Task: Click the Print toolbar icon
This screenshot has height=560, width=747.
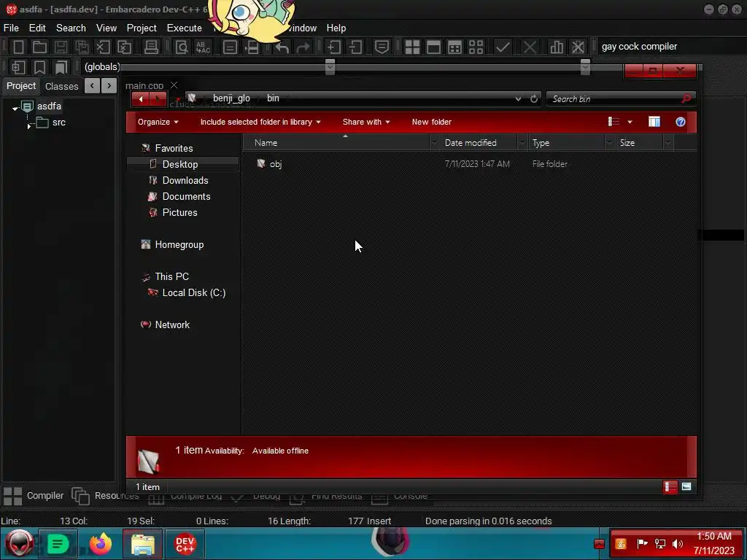Action: pyautogui.click(x=151, y=47)
